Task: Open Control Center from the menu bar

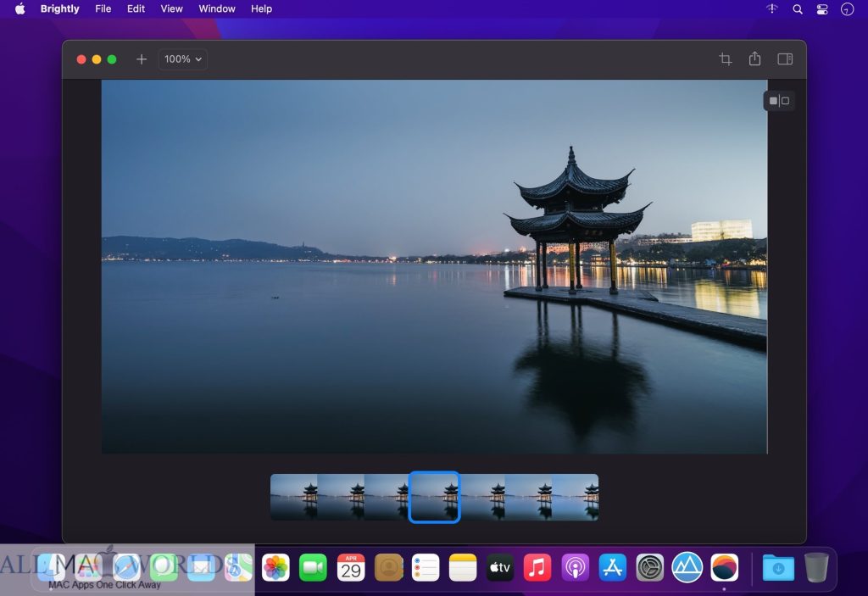Action: (x=822, y=8)
